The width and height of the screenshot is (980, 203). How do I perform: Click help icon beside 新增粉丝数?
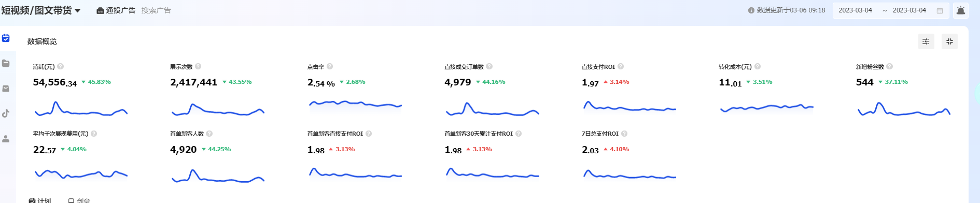889,66
